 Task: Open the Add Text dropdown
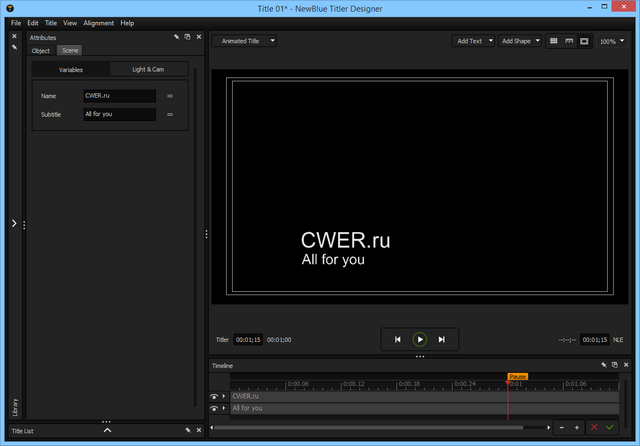pyautogui.click(x=473, y=41)
